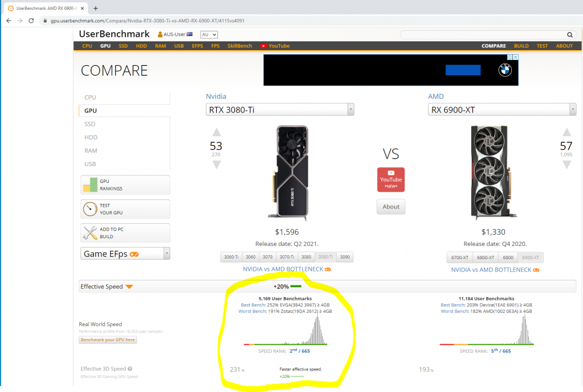The height and width of the screenshot is (392, 583).
Task: Select the 3070-Ti model chip
Action: [x=287, y=257]
